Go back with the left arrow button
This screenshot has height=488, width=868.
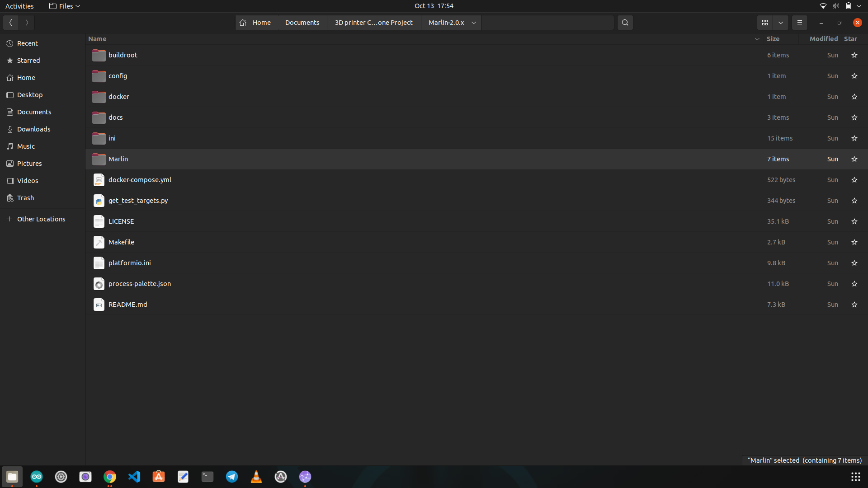(11, 23)
